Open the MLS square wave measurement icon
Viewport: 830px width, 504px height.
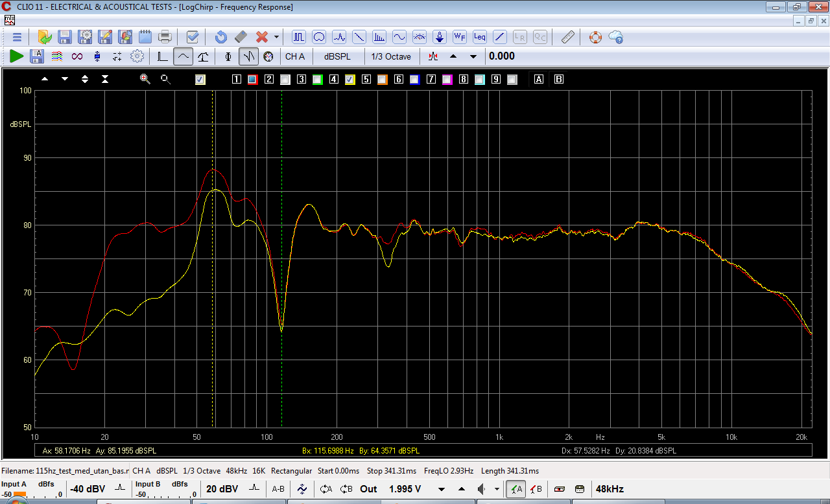tap(299, 37)
